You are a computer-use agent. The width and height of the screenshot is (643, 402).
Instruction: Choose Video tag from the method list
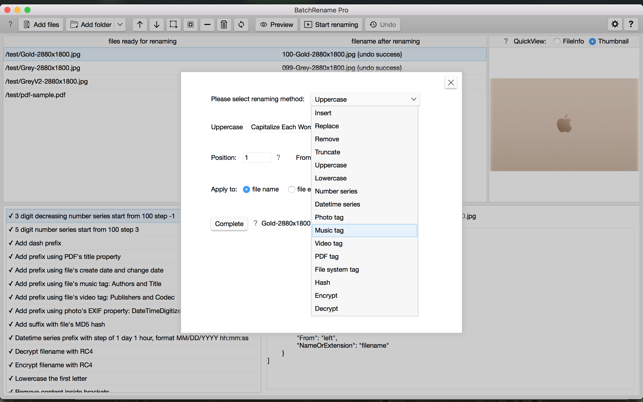365,244
